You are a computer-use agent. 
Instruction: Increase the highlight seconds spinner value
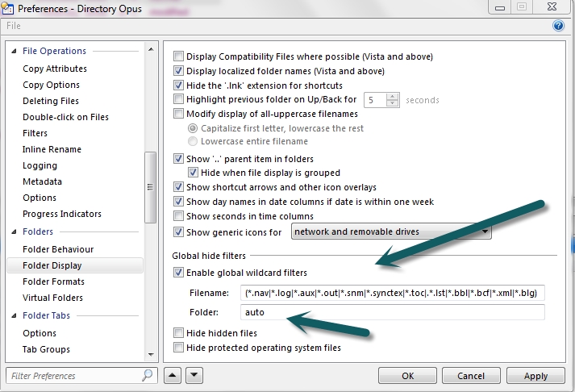click(393, 97)
